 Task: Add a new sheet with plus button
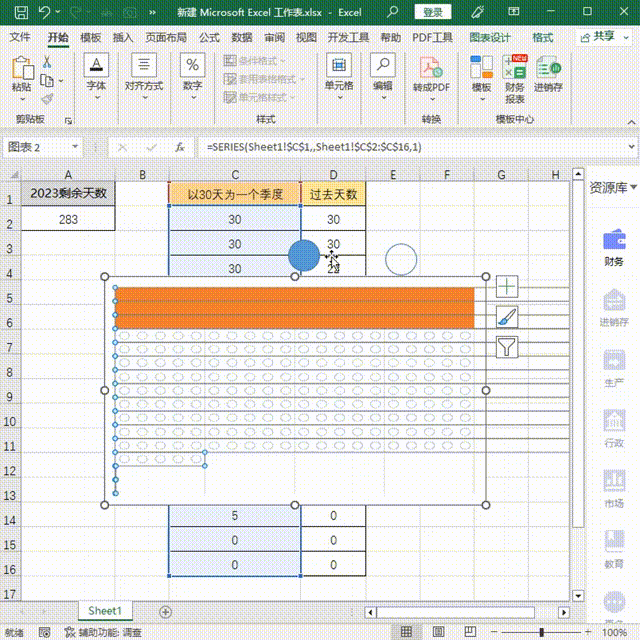pyautogui.click(x=165, y=612)
